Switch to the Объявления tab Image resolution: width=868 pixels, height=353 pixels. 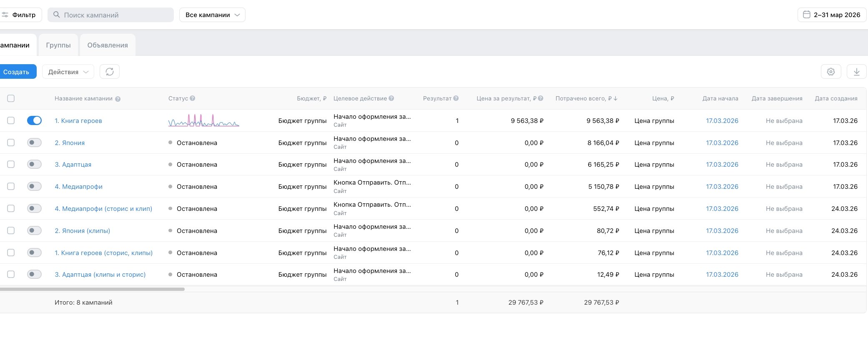pyautogui.click(x=108, y=45)
